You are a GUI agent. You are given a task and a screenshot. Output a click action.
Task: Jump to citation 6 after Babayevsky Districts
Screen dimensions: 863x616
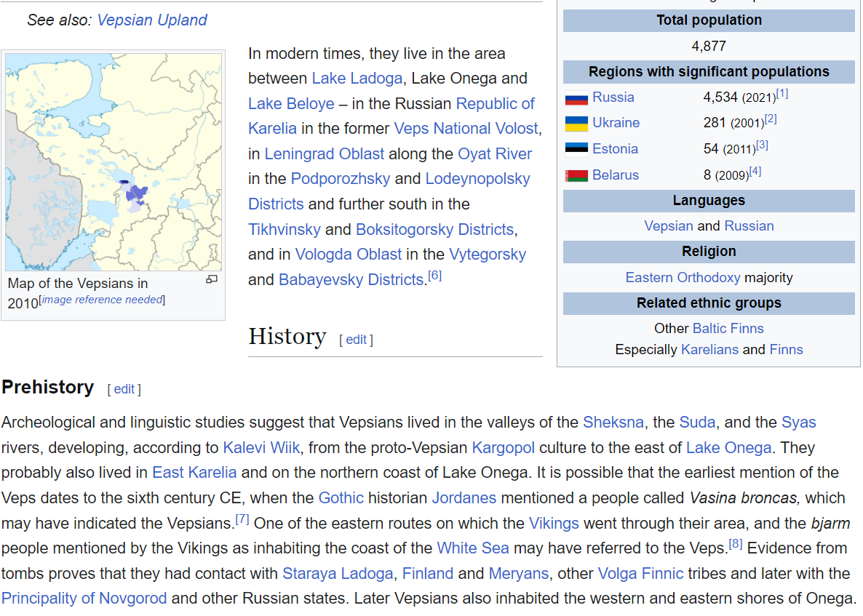[x=435, y=275]
